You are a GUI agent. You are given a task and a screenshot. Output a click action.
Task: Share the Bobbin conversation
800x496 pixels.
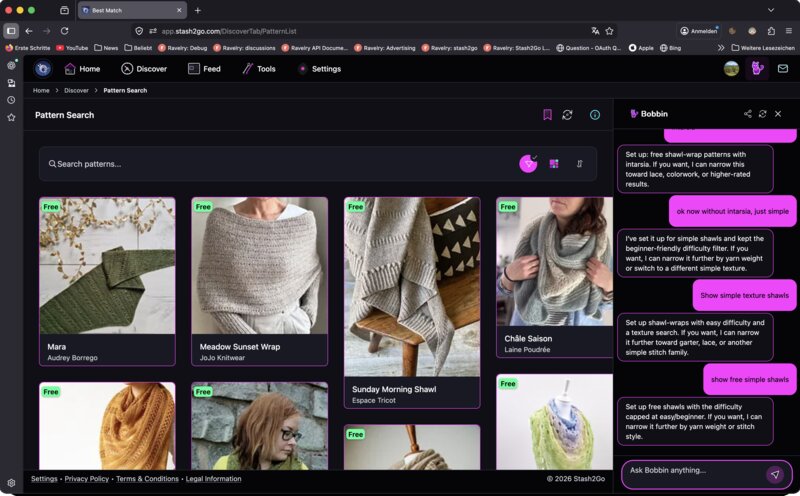747,114
